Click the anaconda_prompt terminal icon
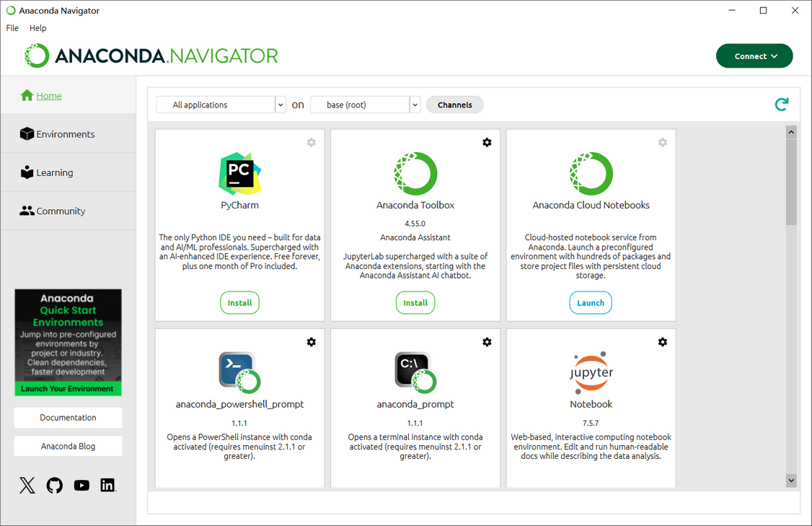This screenshot has height=526, width=812. 415,372
